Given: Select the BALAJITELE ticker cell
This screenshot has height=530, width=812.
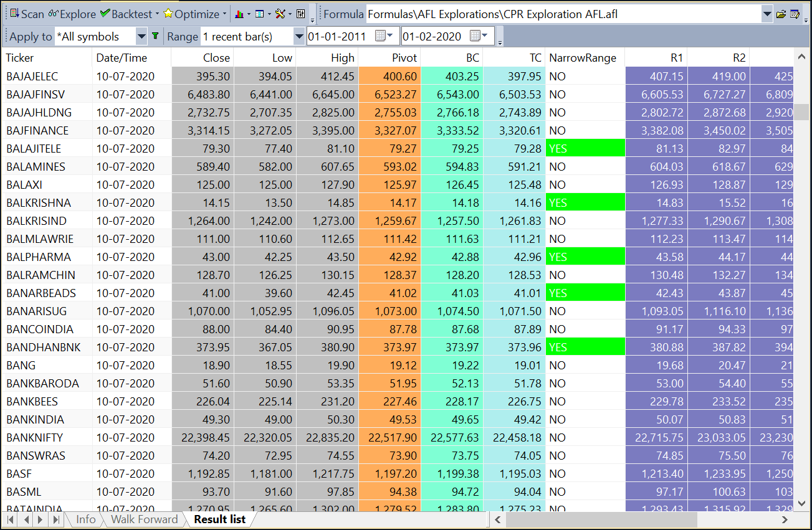Looking at the screenshot, I should click(x=47, y=149).
